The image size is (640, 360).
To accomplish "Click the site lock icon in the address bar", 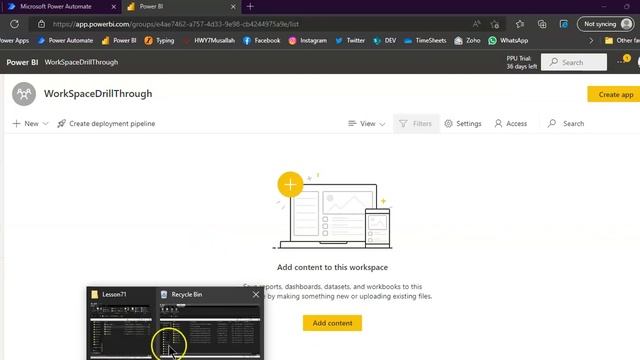I will coord(41,24).
